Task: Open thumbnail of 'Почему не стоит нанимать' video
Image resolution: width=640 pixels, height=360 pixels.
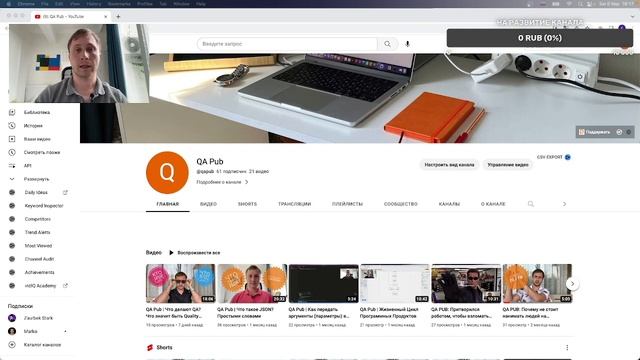Action: [x=537, y=283]
